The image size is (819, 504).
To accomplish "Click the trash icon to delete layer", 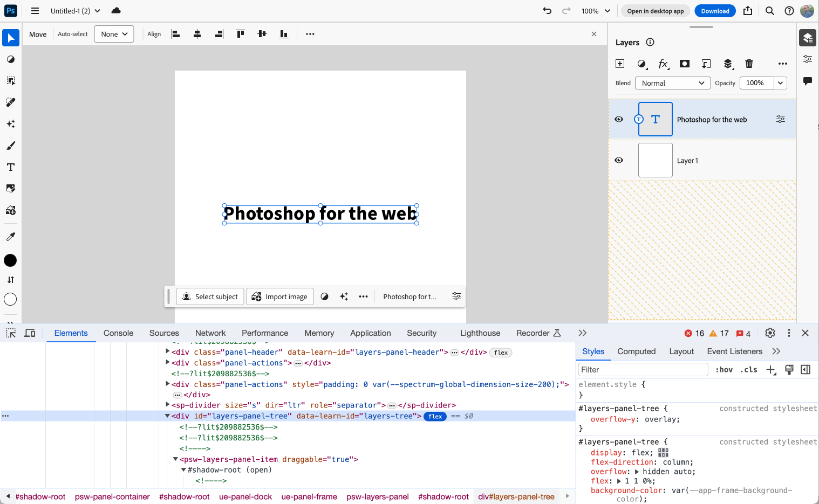I will [749, 64].
